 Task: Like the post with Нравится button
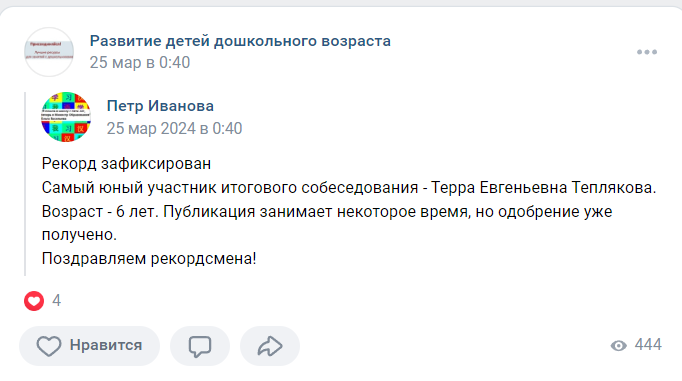(x=89, y=346)
